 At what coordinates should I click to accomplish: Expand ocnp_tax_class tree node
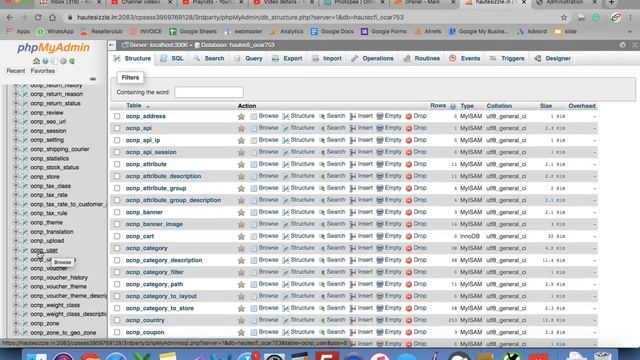point(16,186)
